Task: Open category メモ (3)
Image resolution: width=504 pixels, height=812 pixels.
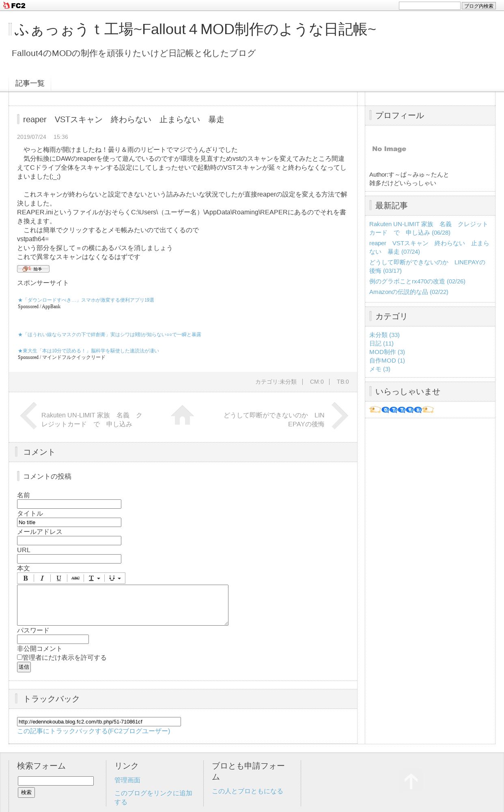Action: coord(380,369)
